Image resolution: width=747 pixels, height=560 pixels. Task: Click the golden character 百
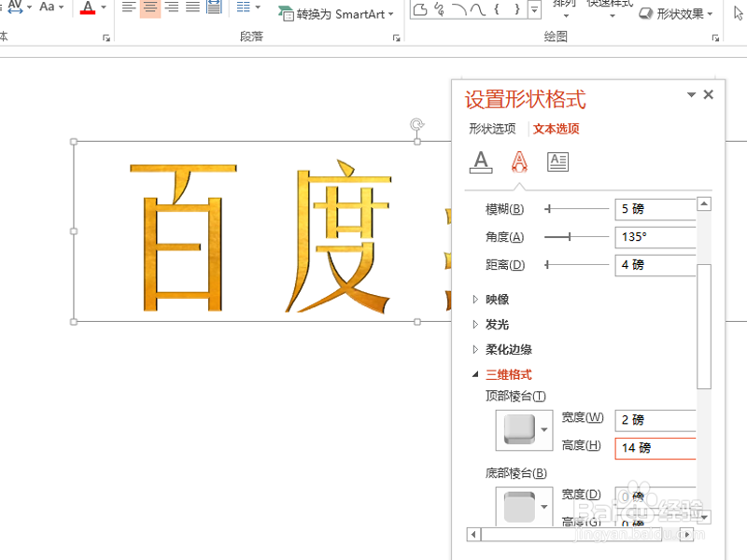tap(183, 237)
